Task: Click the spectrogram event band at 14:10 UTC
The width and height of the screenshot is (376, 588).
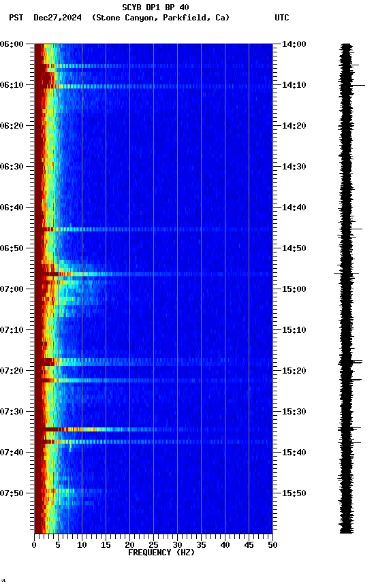Action: 153,86
